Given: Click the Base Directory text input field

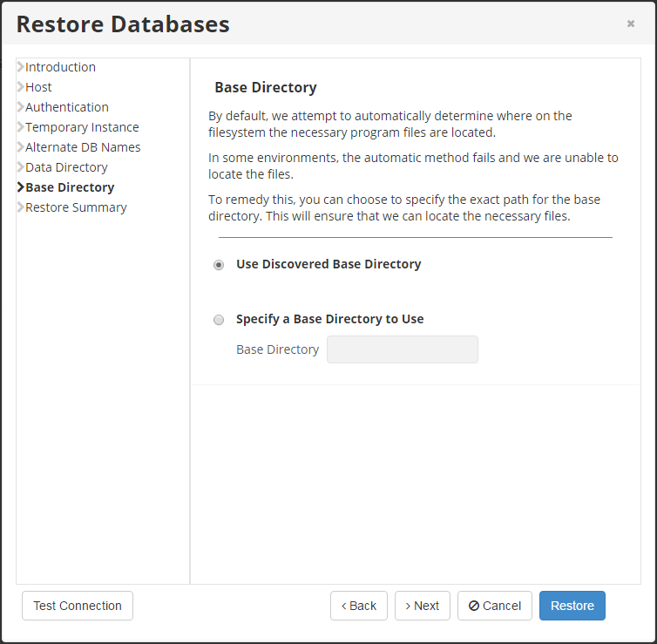Looking at the screenshot, I should [x=402, y=349].
